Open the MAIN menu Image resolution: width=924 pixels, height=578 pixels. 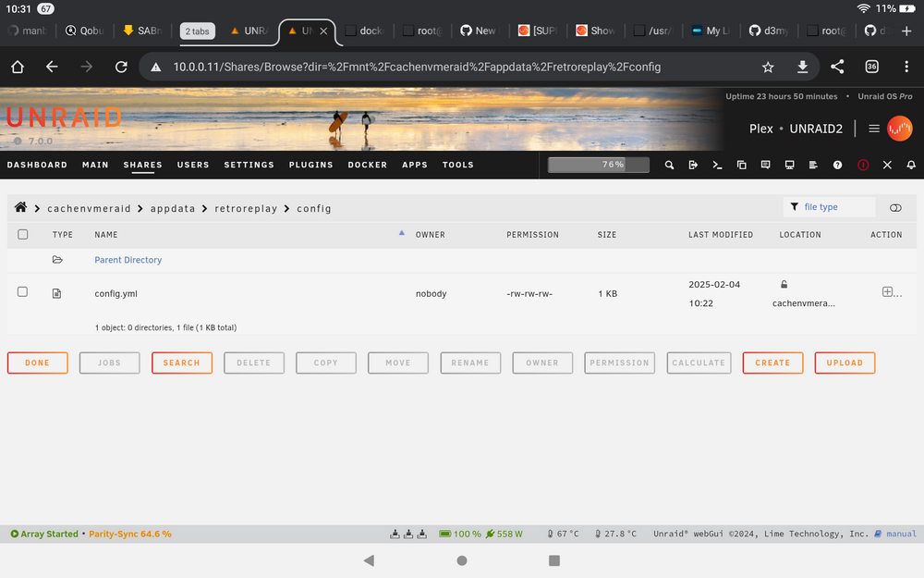95,166
